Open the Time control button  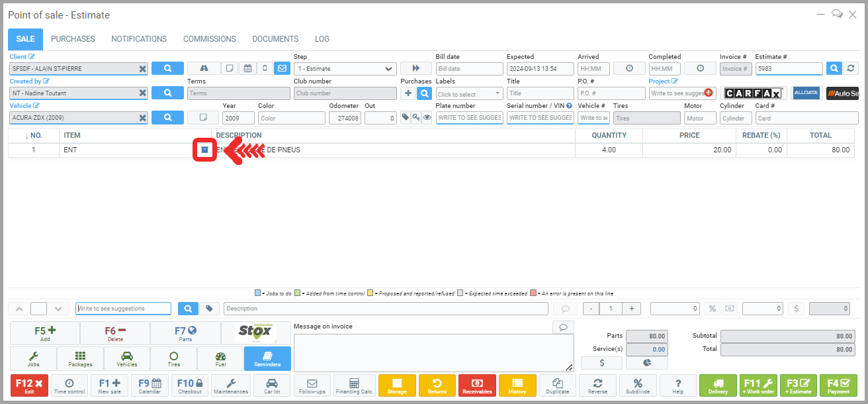pos(69,385)
